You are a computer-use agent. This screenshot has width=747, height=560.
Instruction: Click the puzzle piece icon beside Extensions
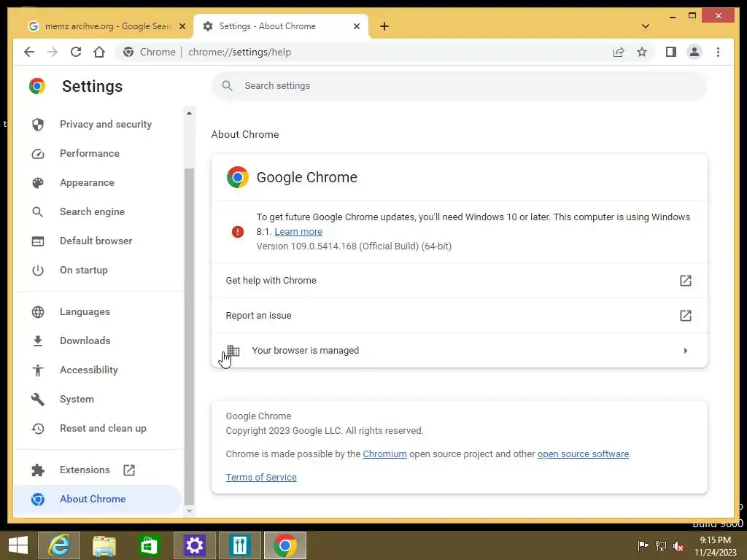[x=38, y=470]
